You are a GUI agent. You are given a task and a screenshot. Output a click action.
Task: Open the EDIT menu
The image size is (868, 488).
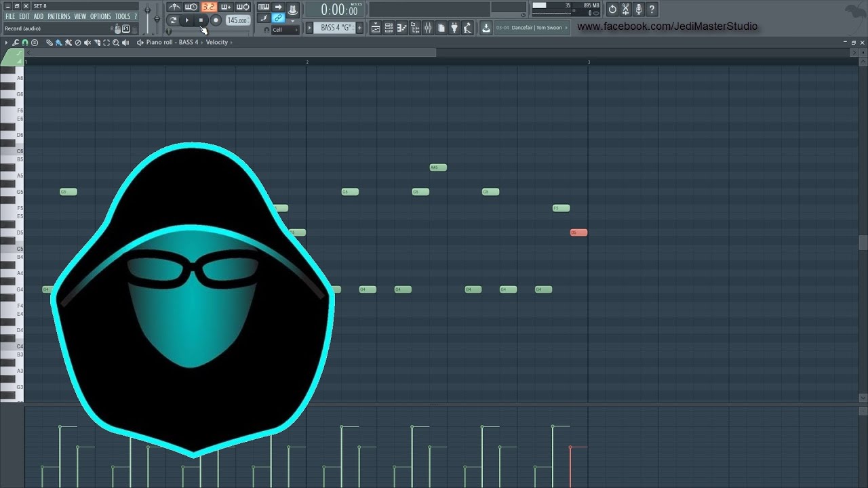(x=24, y=16)
